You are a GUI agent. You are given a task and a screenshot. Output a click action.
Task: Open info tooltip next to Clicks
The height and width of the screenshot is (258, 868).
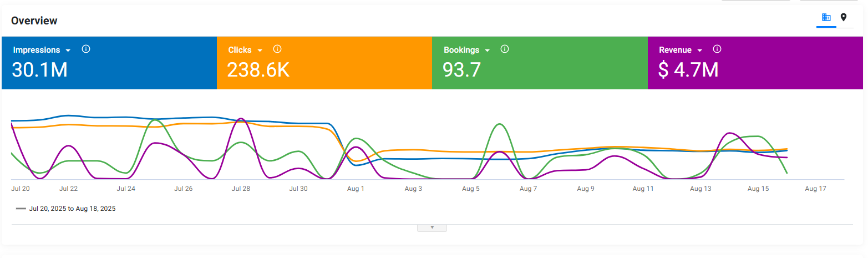(277, 49)
